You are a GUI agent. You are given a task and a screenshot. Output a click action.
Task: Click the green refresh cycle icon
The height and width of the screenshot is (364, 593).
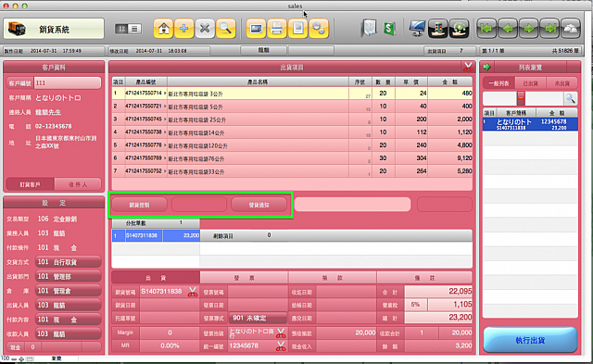click(x=460, y=29)
